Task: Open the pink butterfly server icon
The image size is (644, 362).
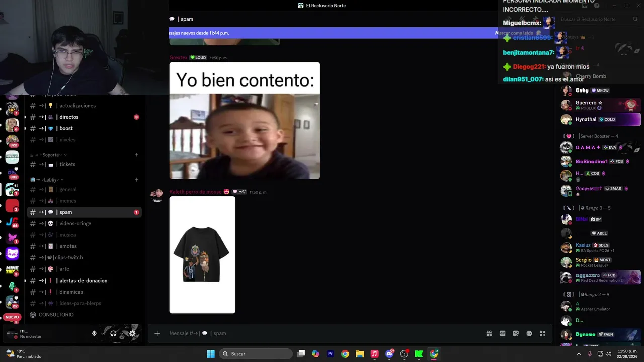Action: pos(12,238)
